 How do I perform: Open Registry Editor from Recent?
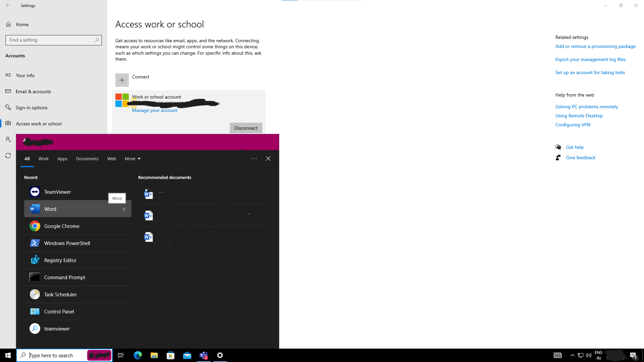(x=77, y=260)
